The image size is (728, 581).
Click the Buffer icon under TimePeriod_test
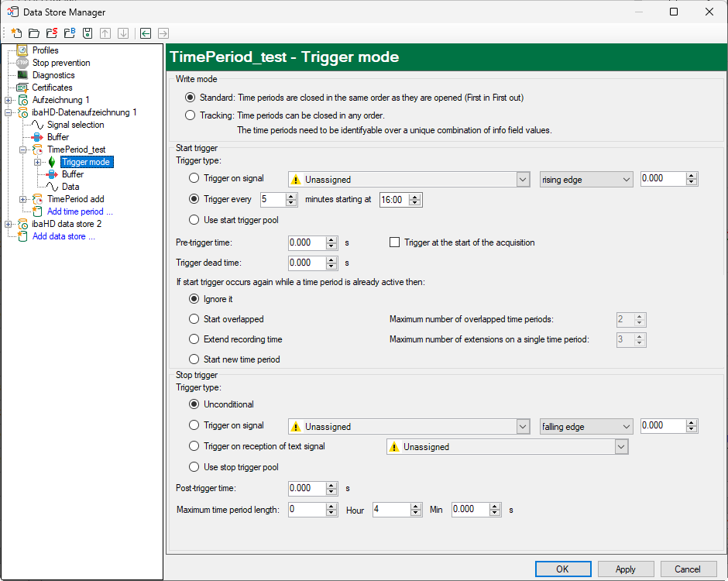53,174
